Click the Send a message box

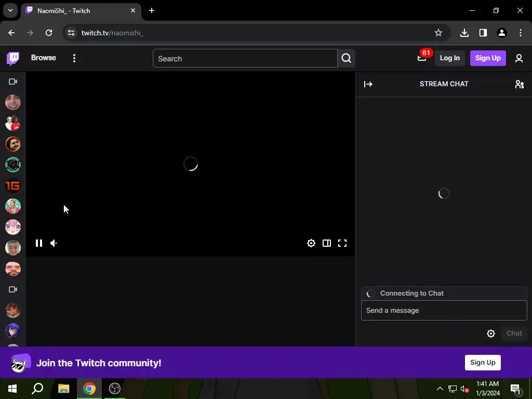(x=444, y=311)
